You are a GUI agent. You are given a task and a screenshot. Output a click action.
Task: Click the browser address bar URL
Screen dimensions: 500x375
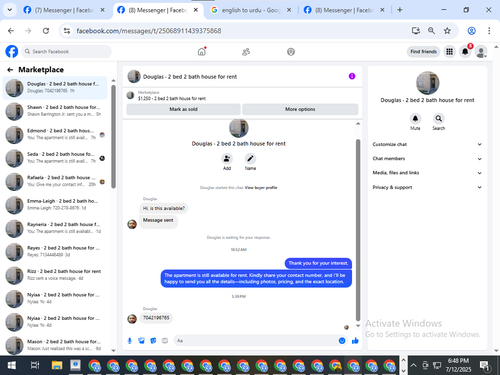coord(149,31)
